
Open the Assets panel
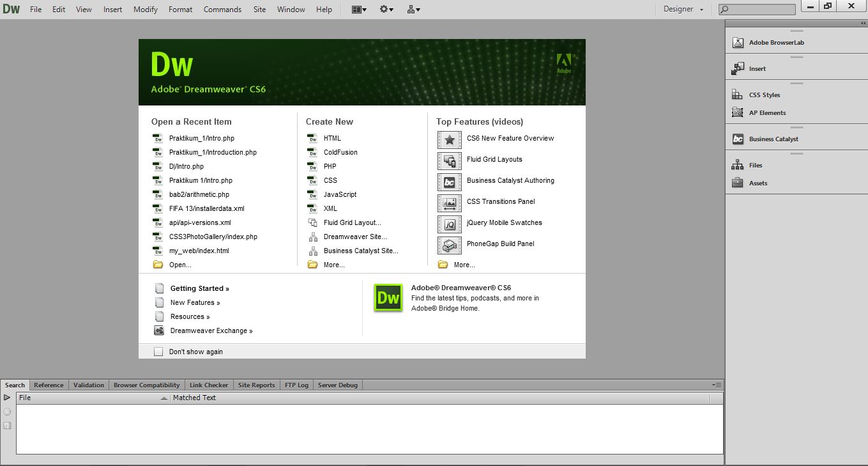758,183
